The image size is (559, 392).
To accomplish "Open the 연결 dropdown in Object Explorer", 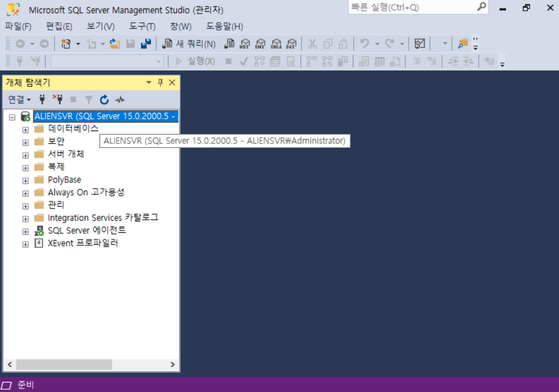I will click(19, 99).
